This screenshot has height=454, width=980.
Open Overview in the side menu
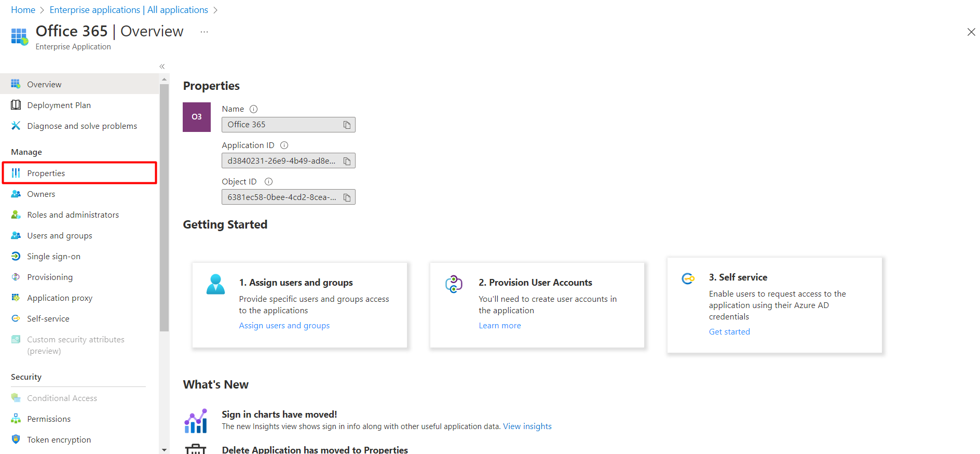point(79,84)
